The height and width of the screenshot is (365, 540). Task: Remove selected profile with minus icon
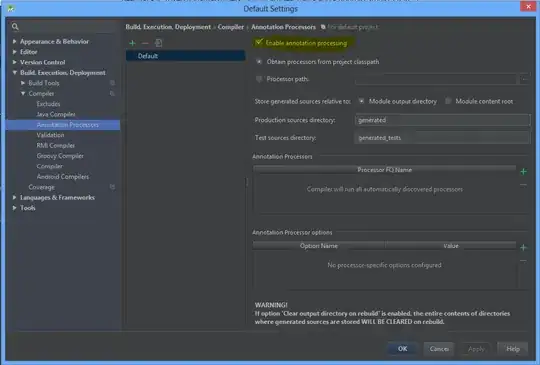[145, 43]
